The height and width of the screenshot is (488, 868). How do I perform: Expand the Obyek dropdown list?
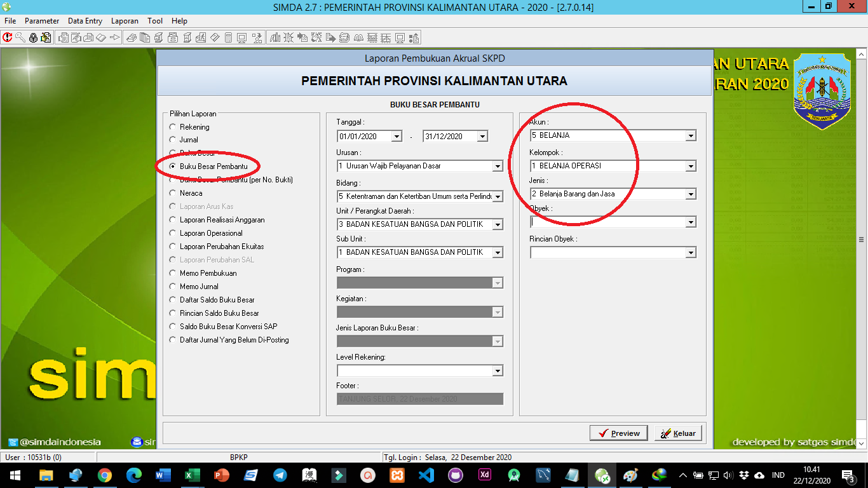coord(691,222)
